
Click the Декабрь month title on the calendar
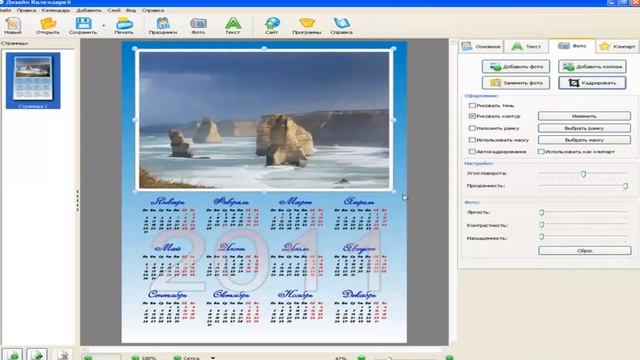coord(359,294)
